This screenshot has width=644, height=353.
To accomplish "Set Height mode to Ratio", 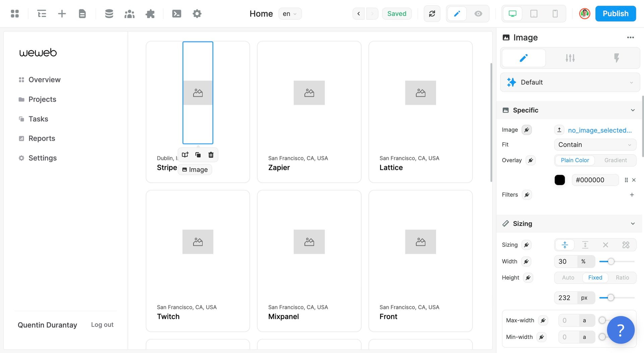I will 622,278.
